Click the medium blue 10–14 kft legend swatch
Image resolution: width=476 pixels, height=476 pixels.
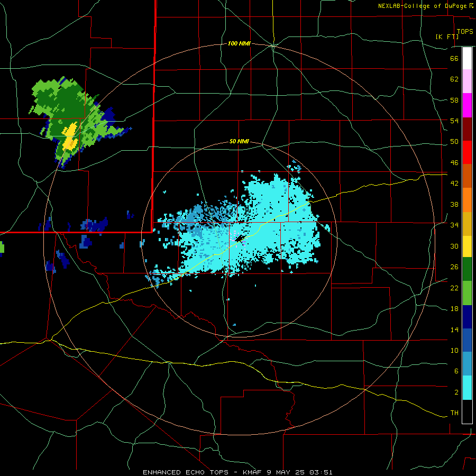point(467,340)
